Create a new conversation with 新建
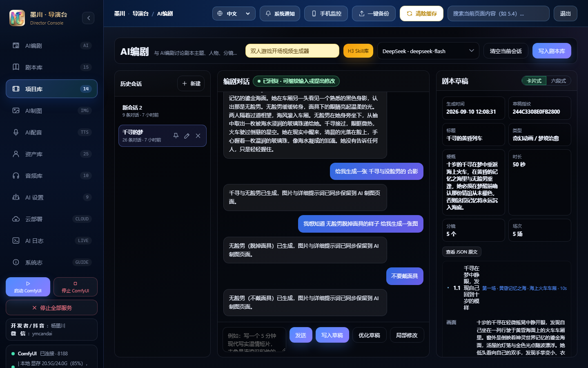Screen dimensions: 588x368 pos(191,83)
